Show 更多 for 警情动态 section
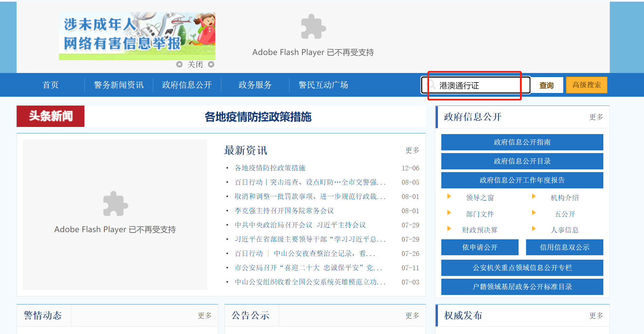Viewport: 644px width, 334px height. click(x=205, y=316)
